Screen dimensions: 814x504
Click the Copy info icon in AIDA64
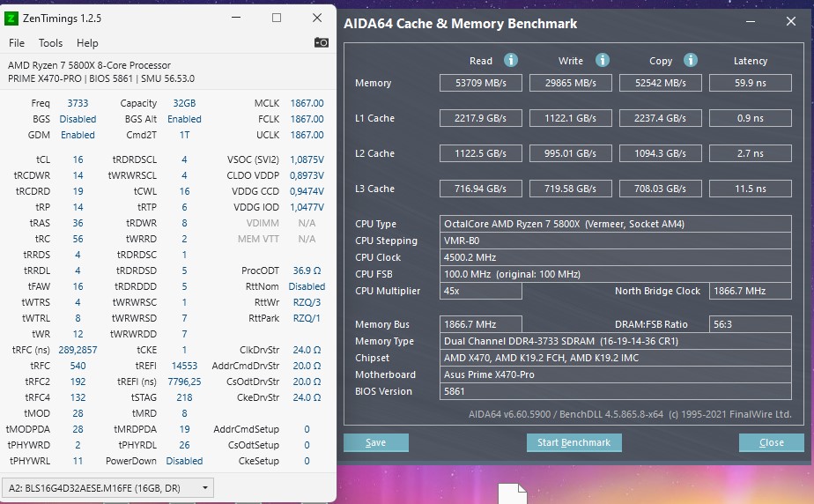(691, 60)
